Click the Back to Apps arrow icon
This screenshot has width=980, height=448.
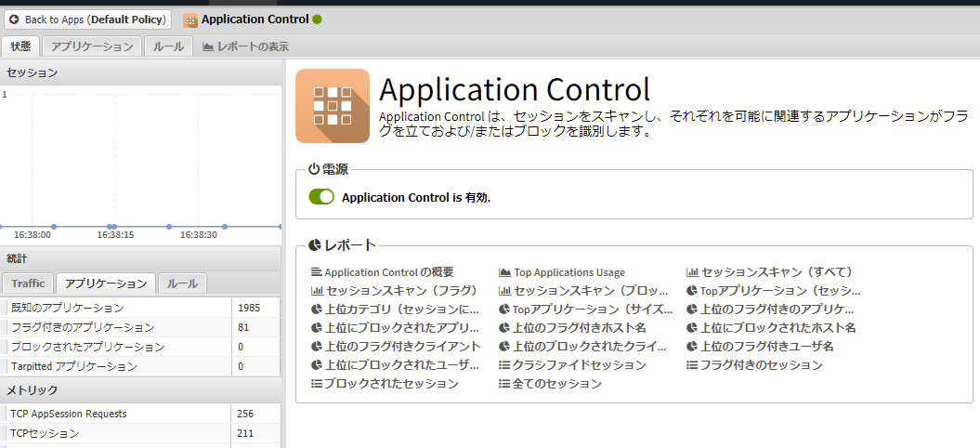[14, 20]
